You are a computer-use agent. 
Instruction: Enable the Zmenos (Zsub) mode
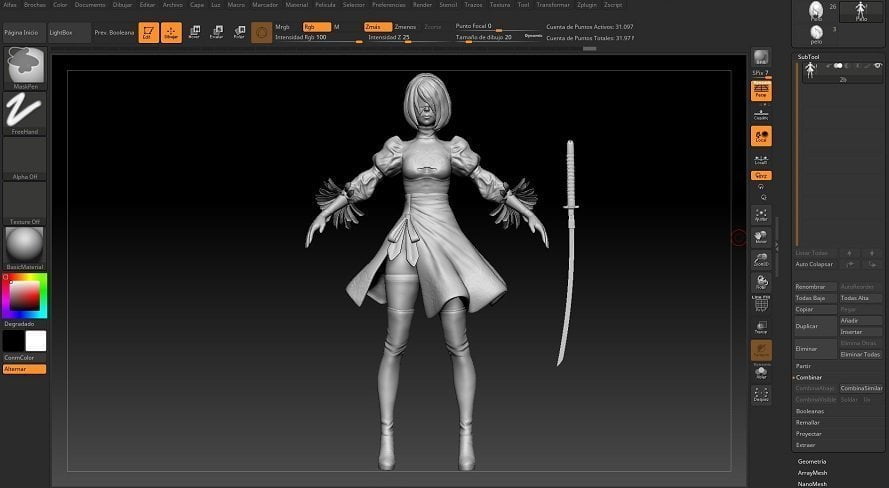(405, 27)
